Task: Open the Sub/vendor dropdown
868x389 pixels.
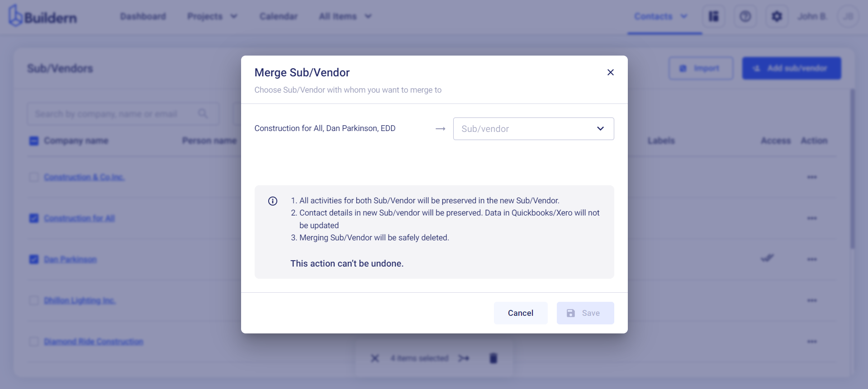Action: 533,129
